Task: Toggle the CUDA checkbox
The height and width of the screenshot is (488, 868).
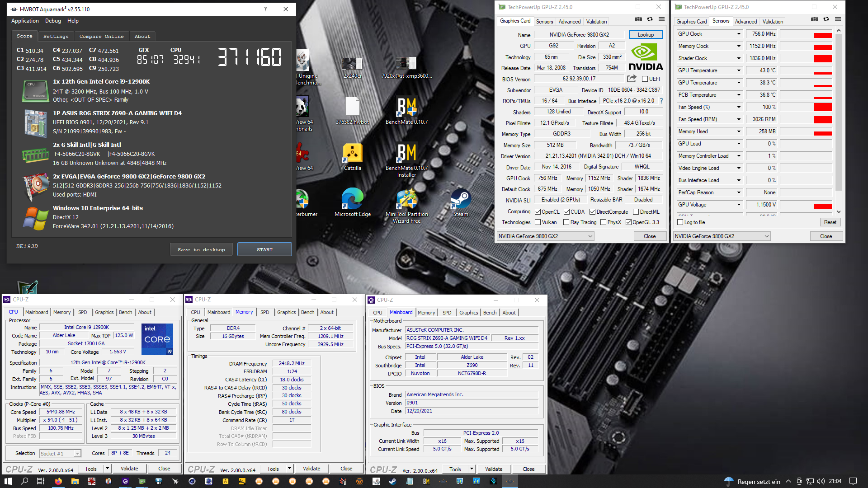Action: (x=566, y=211)
